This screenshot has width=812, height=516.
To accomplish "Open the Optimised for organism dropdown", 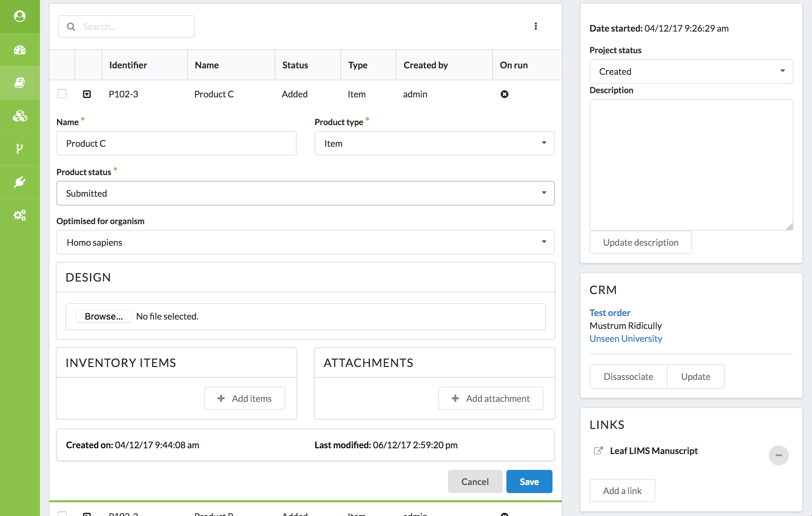I will coord(305,242).
